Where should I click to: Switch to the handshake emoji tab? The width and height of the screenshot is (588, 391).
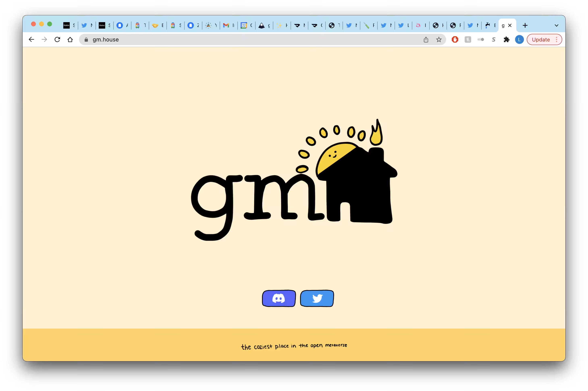[158, 25]
